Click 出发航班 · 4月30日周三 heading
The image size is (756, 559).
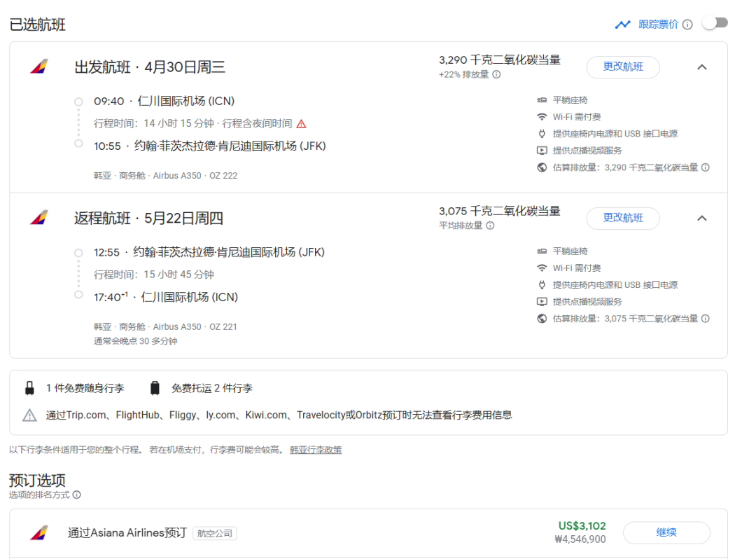[150, 67]
